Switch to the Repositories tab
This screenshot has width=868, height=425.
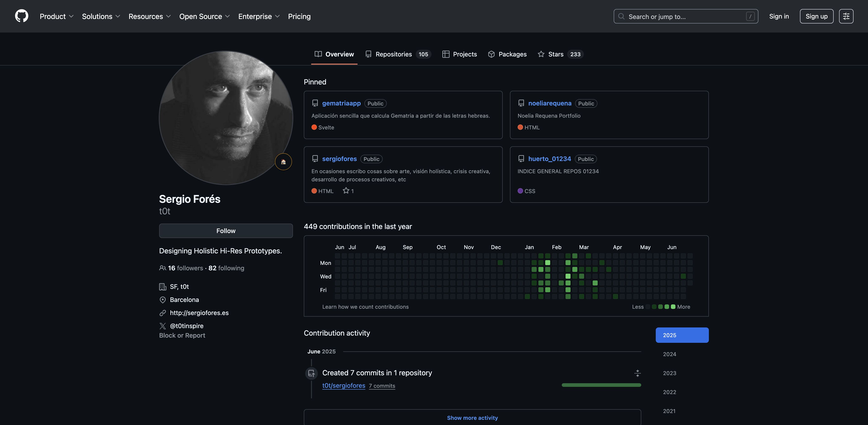[398, 54]
